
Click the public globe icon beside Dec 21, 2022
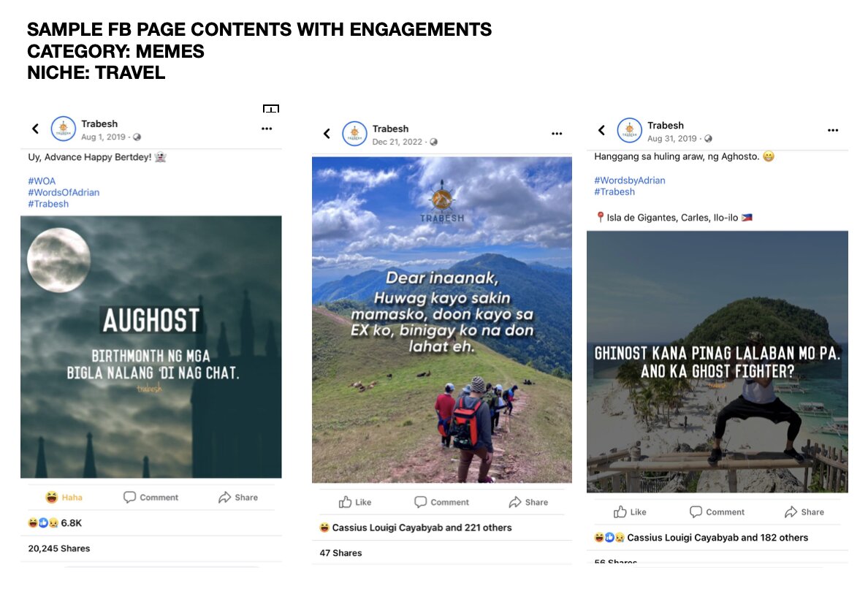[434, 142]
